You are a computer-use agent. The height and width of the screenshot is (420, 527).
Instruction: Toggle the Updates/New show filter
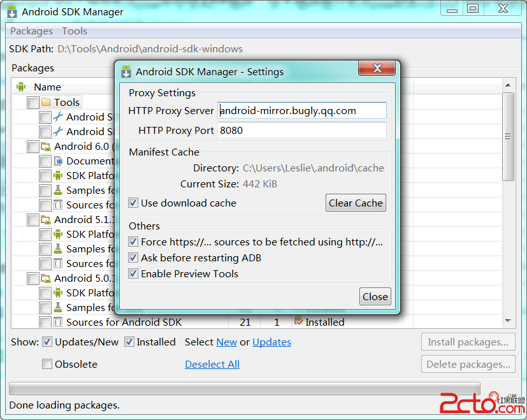[47, 342]
